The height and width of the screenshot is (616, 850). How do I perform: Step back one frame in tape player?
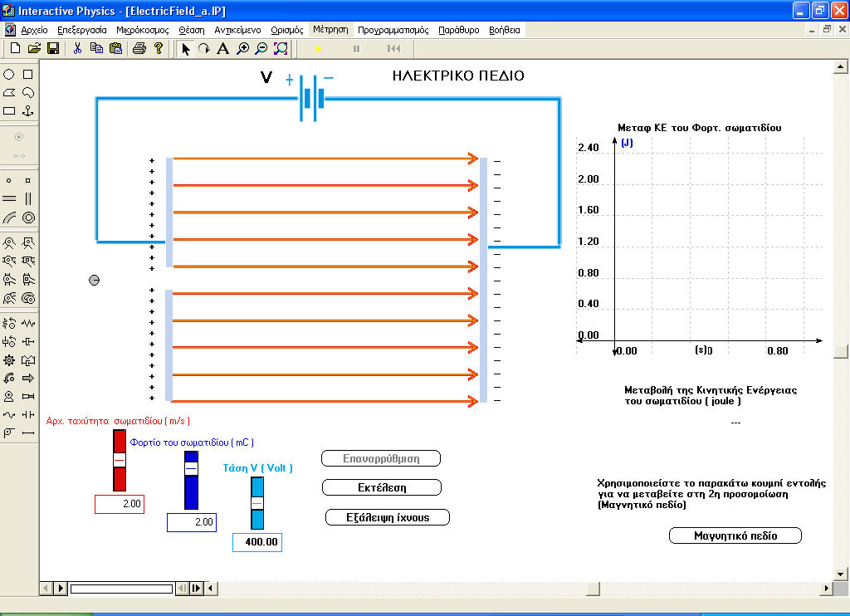pos(183,589)
